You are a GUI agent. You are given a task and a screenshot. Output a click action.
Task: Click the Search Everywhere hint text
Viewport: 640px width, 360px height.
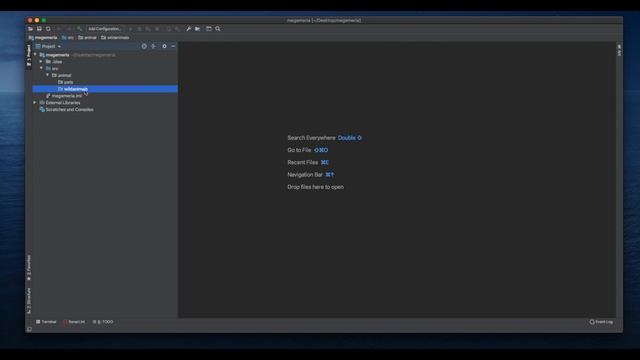pyautogui.click(x=324, y=138)
